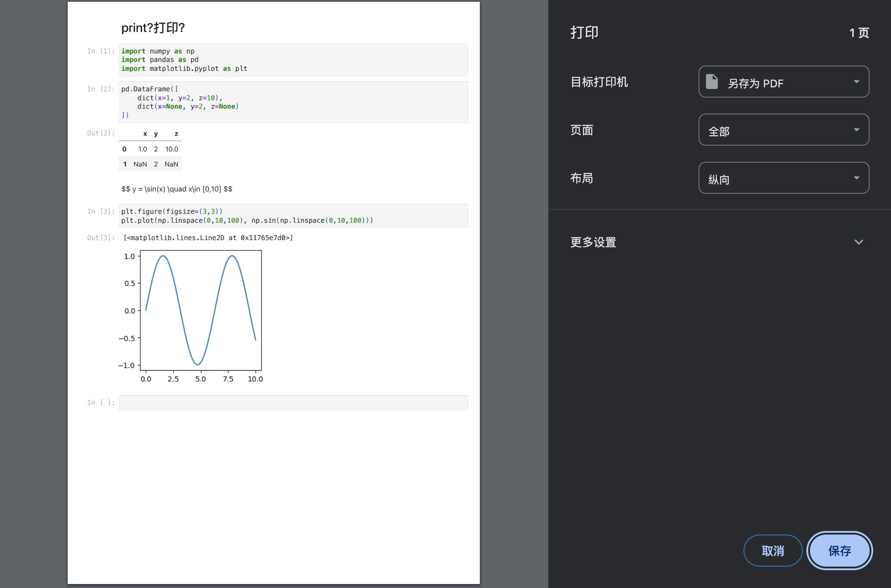Image resolution: width=891 pixels, height=588 pixels.
Task: Open the pages dropdown showing 全部
Action: point(783,130)
